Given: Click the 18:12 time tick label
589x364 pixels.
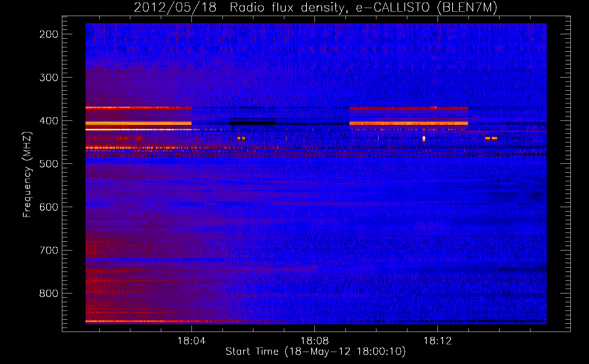Looking at the screenshot, I should tap(438, 341).
